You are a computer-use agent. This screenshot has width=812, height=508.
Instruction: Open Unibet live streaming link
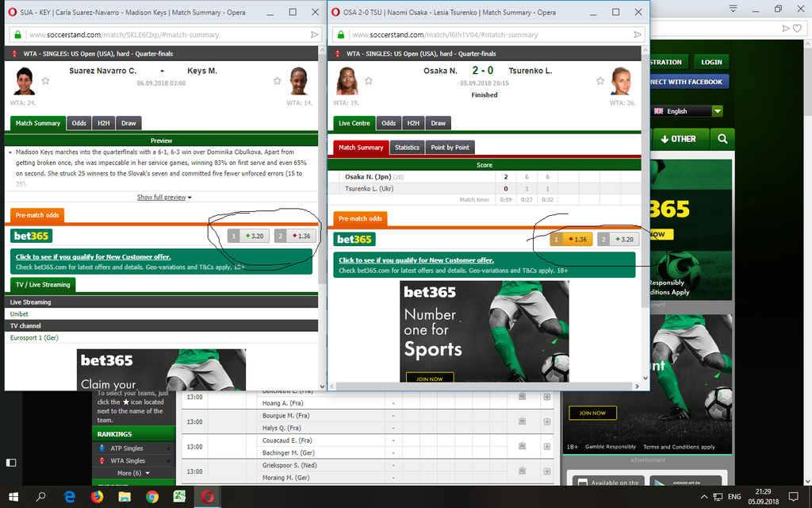click(19, 314)
